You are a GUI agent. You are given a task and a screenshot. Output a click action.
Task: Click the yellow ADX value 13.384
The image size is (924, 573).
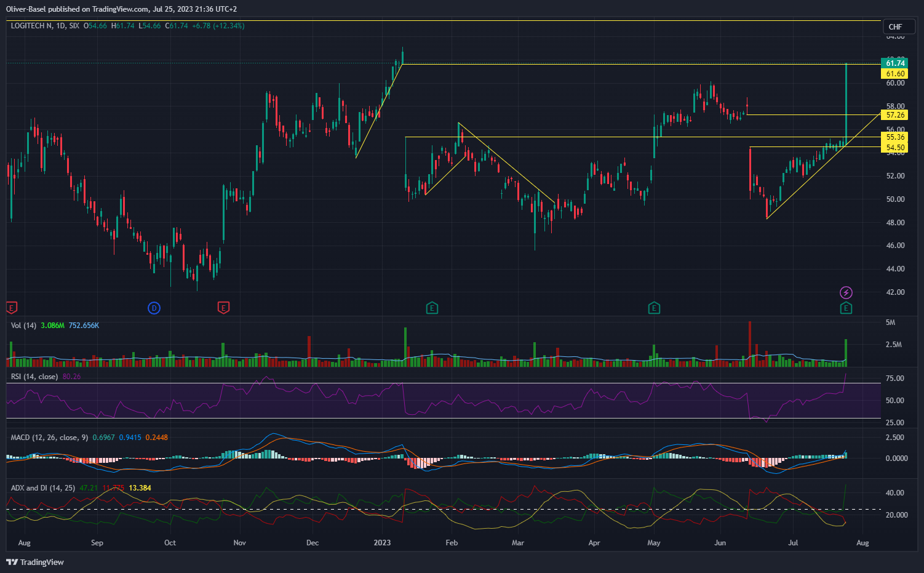pos(140,487)
